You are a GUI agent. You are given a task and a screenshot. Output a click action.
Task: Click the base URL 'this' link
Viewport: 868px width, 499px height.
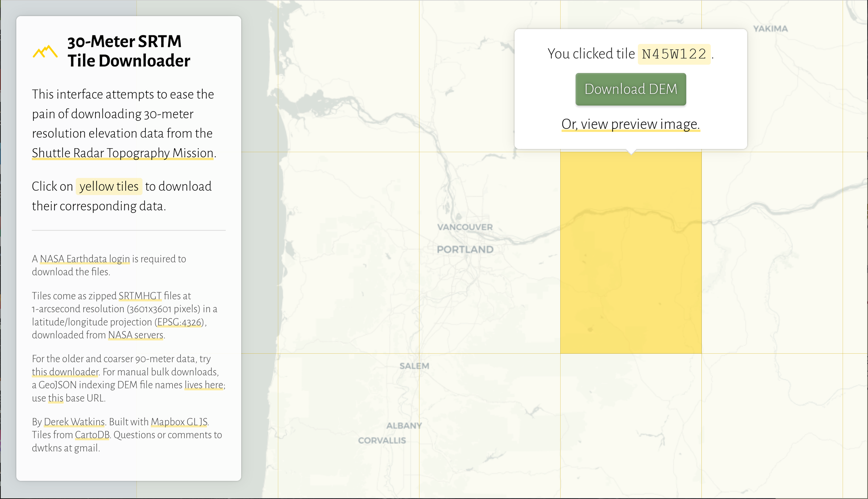point(56,398)
